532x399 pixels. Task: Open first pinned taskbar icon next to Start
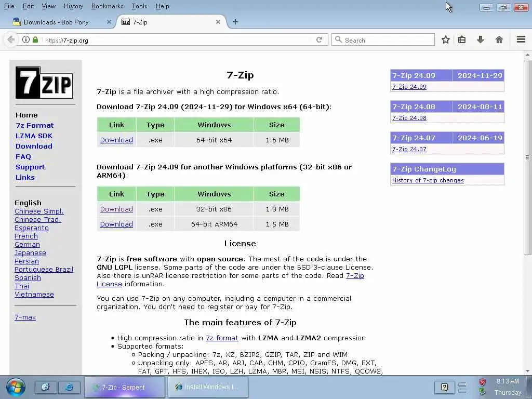tap(46, 387)
